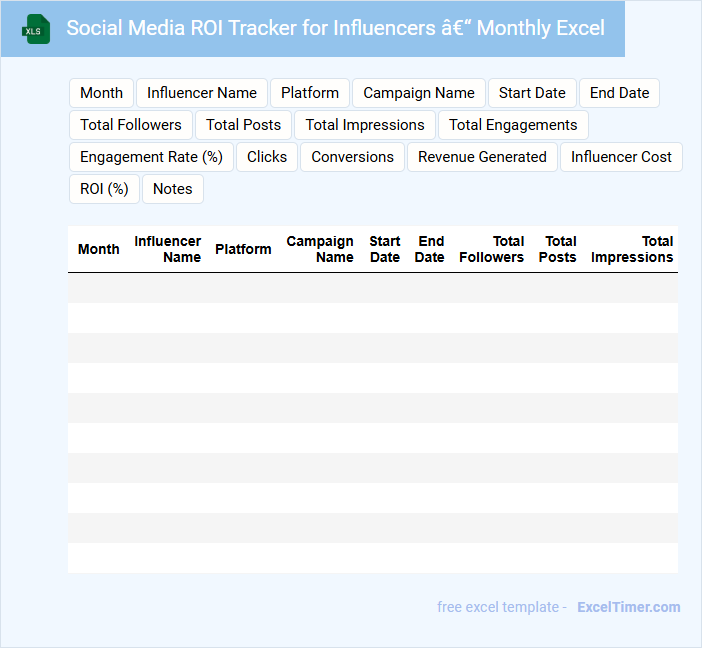Click the Campaign Name tag
The height and width of the screenshot is (648, 702).
click(x=419, y=93)
